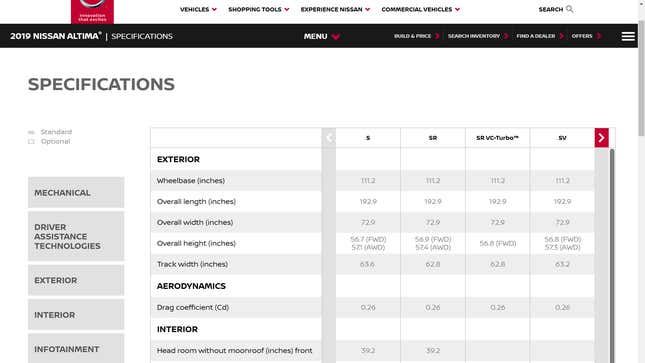Click the arrow beside Offers
The image size is (645, 363).
(x=599, y=36)
